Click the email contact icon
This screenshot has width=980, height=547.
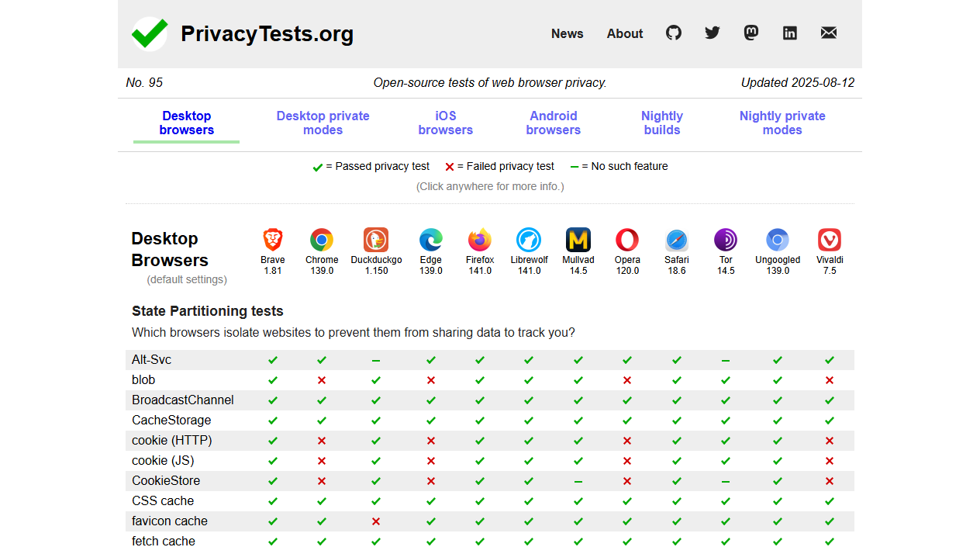pos(828,33)
